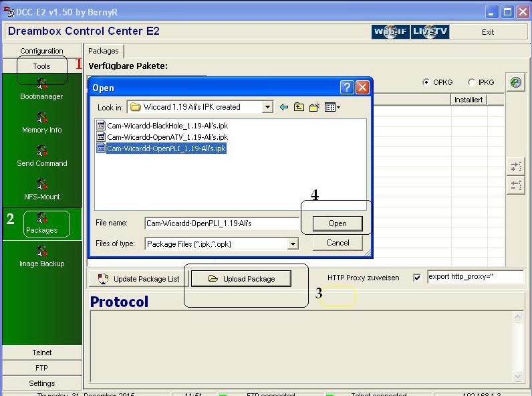Image resolution: width=532 pixels, height=396 pixels.
Task: Go up one folder level in Open dialog
Action: click(299, 107)
